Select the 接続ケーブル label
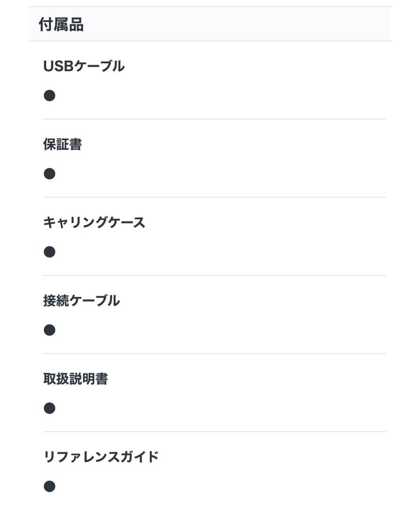This screenshot has width=420, height=506. [x=82, y=301]
